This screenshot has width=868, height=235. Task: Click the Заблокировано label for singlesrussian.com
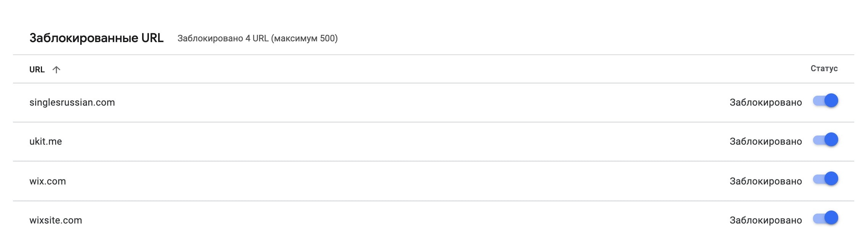pos(766,103)
